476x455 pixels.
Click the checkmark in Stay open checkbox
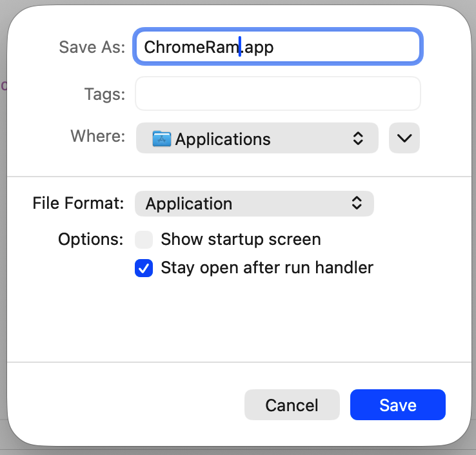click(x=144, y=268)
